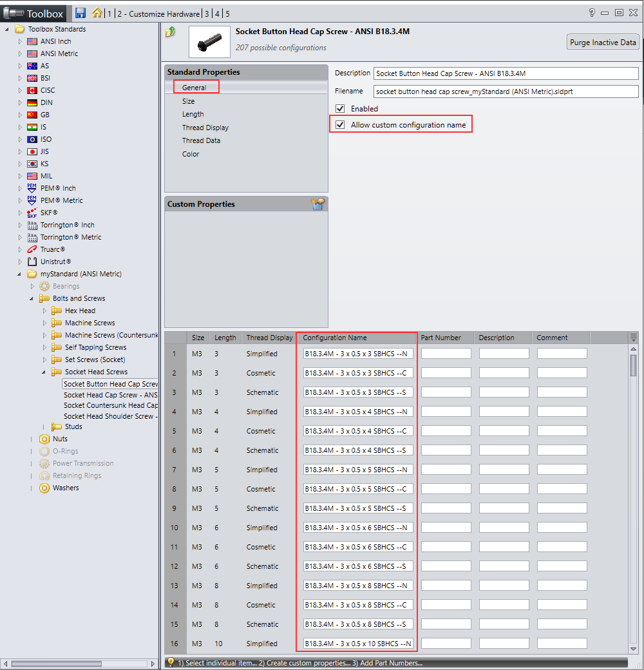644x670 pixels.
Task: Uncheck Allow custom configuration name
Action: tap(340, 125)
